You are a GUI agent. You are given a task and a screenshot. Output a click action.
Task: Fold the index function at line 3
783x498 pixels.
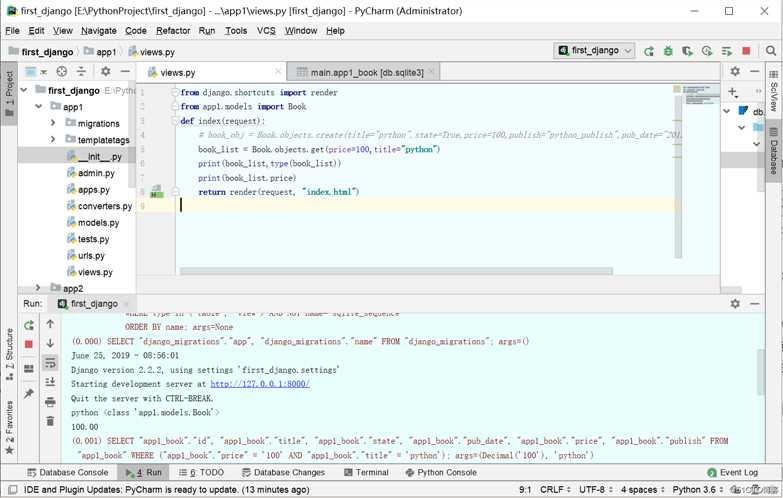pyautogui.click(x=175, y=120)
